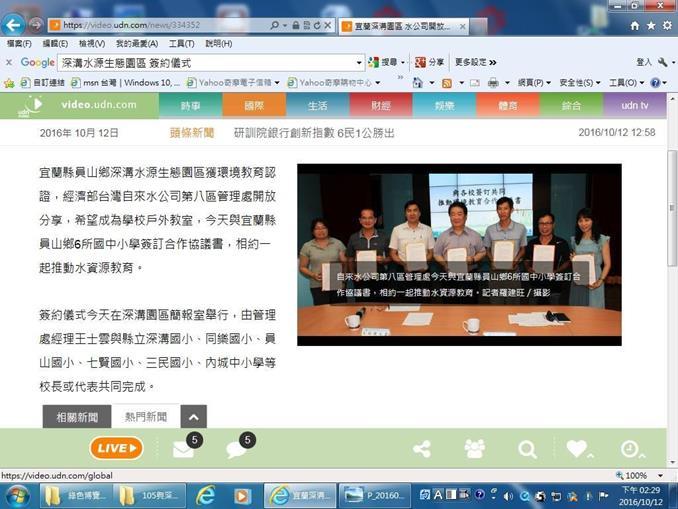Click the share icon in bottom bar
This screenshot has height=509, width=678.
422,450
